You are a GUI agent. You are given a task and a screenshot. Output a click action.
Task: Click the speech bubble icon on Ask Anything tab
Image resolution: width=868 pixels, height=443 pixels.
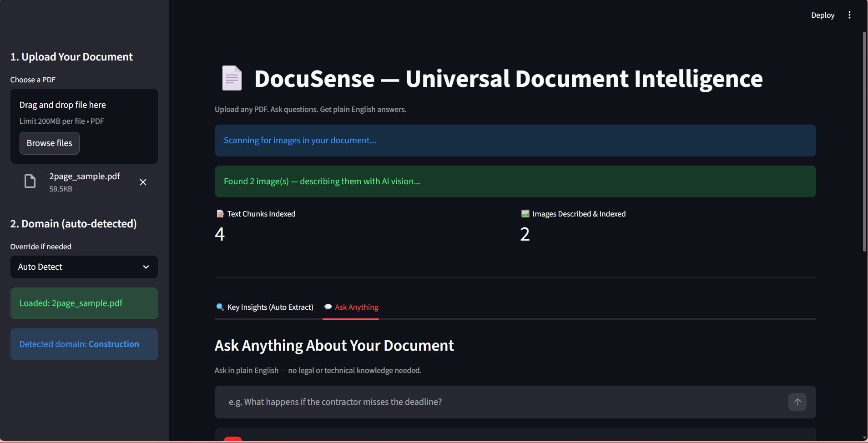pos(328,307)
